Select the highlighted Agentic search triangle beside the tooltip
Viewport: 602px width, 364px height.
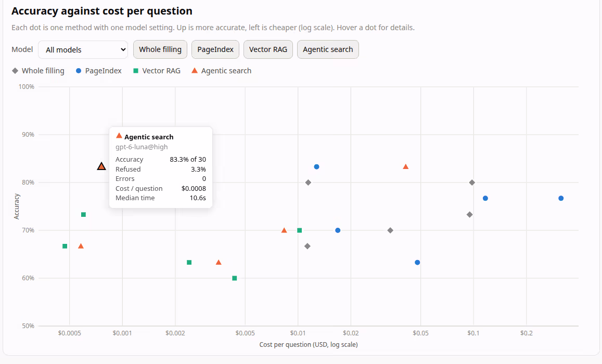pyautogui.click(x=101, y=166)
